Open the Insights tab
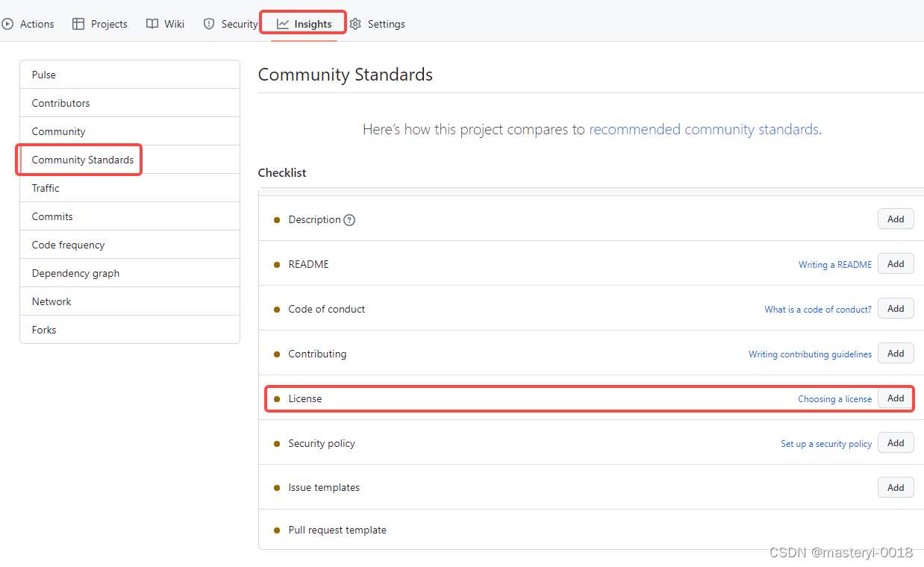This screenshot has height=567, width=924. (x=304, y=24)
